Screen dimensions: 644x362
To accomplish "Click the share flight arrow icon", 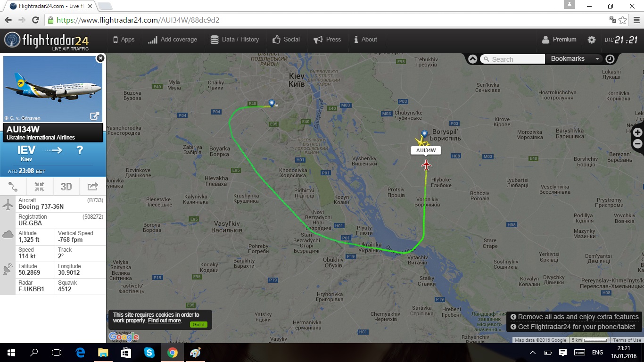I will pos(93,187).
